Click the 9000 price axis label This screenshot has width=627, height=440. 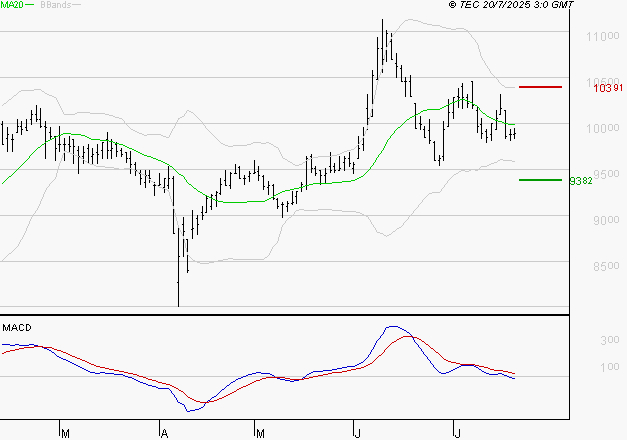(606, 220)
